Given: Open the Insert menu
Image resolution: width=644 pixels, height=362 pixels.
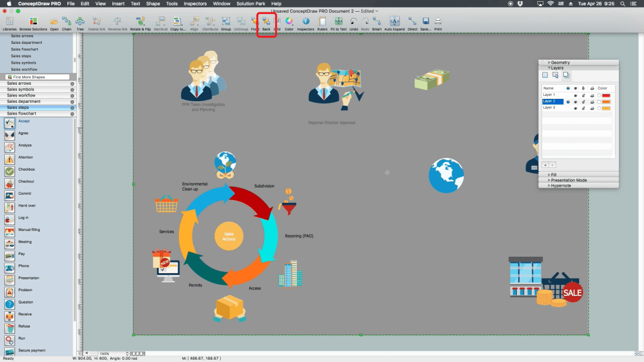Looking at the screenshot, I should pyautogui.click(x=118, y=4).
